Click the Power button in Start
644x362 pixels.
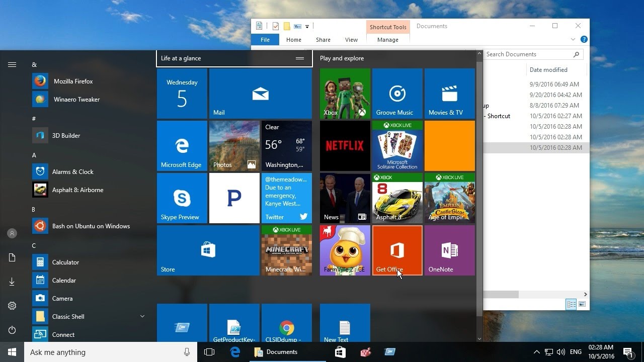tap(12, 330)
